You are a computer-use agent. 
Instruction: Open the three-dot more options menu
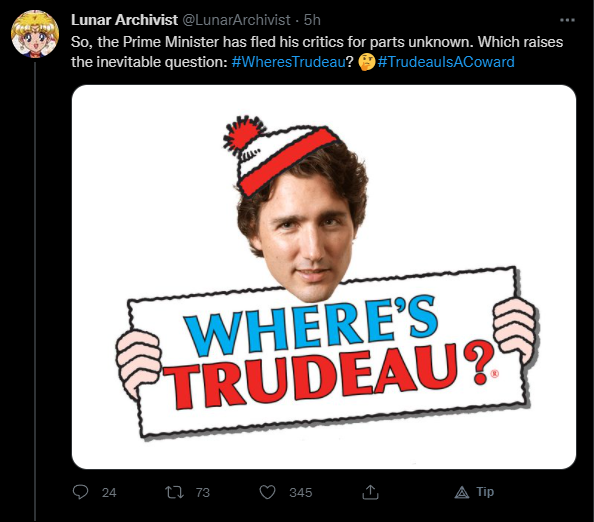[x=567, y=20]
